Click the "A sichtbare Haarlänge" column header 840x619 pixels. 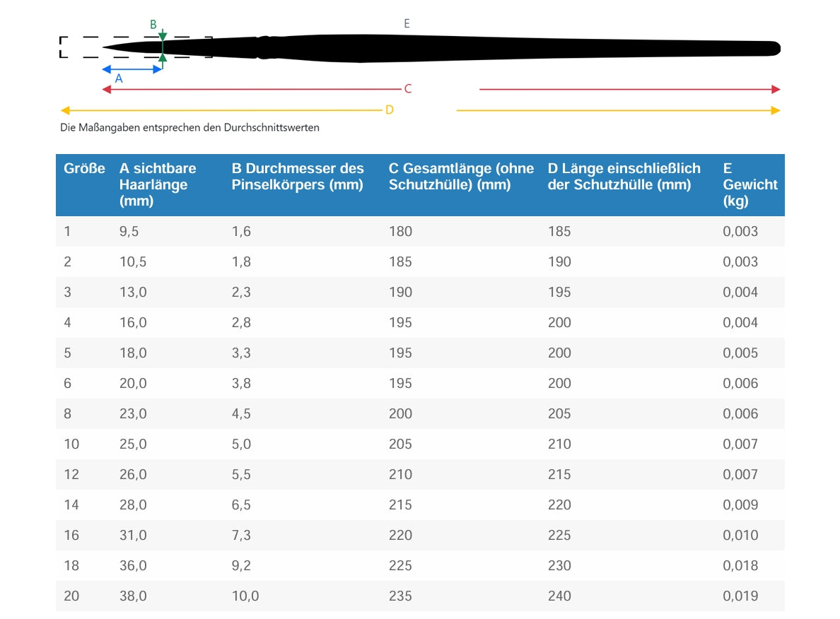[x=158, y=184]
